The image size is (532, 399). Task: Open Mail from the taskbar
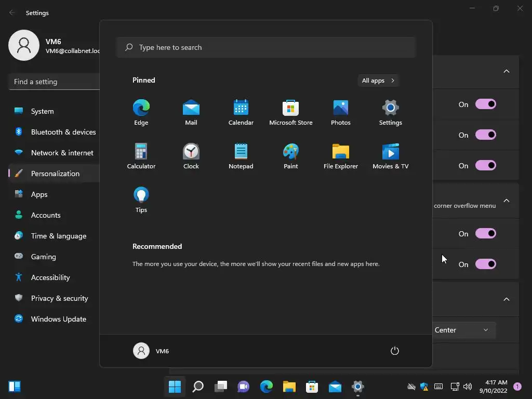[335, 387]
